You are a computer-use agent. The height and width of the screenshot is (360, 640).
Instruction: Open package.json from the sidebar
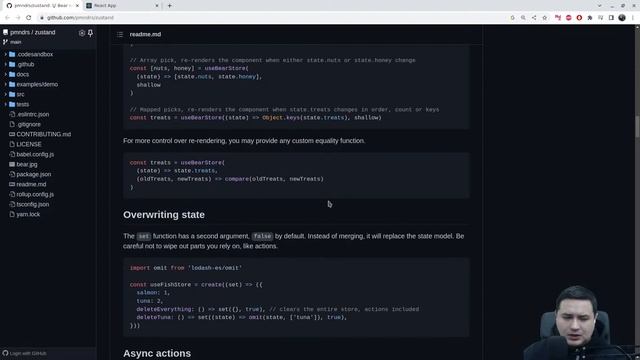tap(33, 174)
